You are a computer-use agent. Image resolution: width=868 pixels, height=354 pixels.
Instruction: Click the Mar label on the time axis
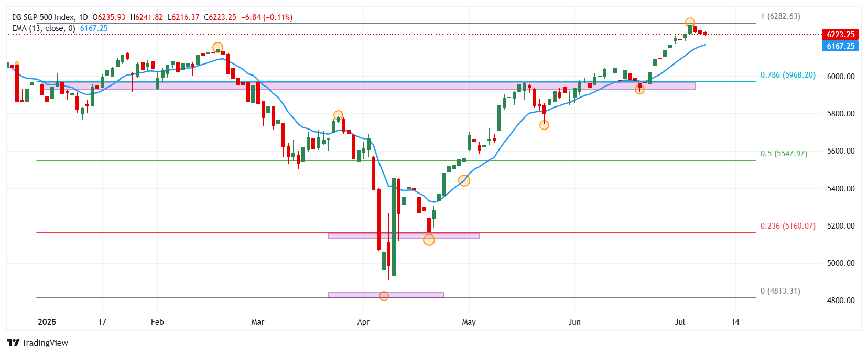pyautogui.click(x=257, y=322)
